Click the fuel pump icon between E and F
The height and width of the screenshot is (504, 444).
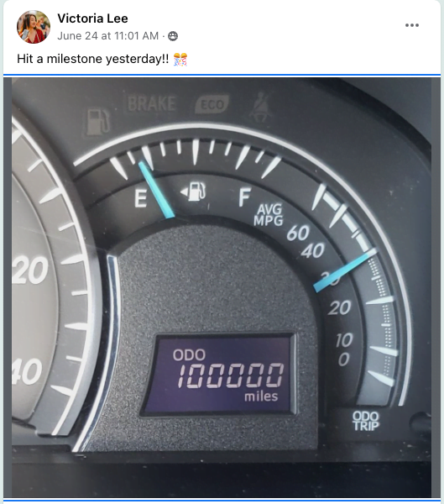coord(193,192)
